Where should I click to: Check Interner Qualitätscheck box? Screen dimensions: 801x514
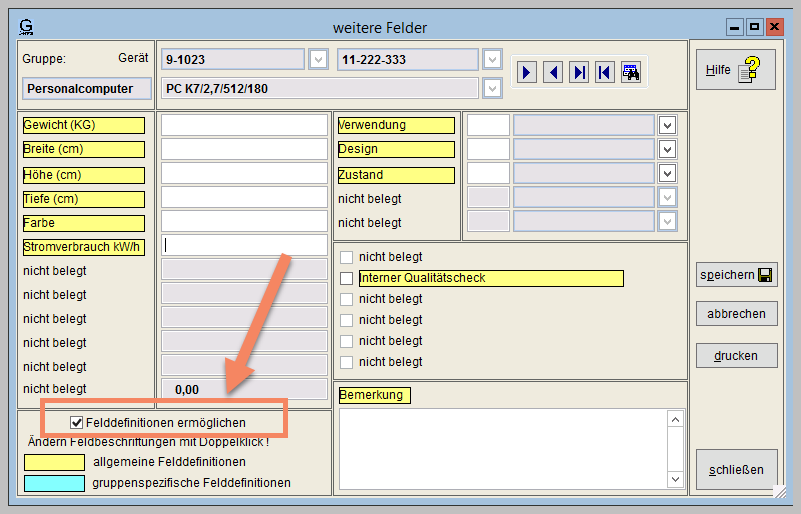point(347,278)
